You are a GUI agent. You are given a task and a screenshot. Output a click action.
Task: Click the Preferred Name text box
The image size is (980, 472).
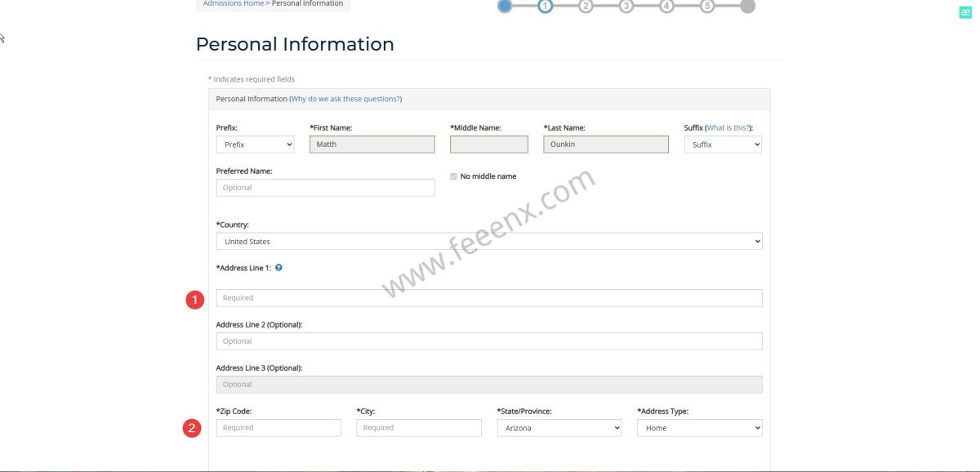[x=325, y=188]
